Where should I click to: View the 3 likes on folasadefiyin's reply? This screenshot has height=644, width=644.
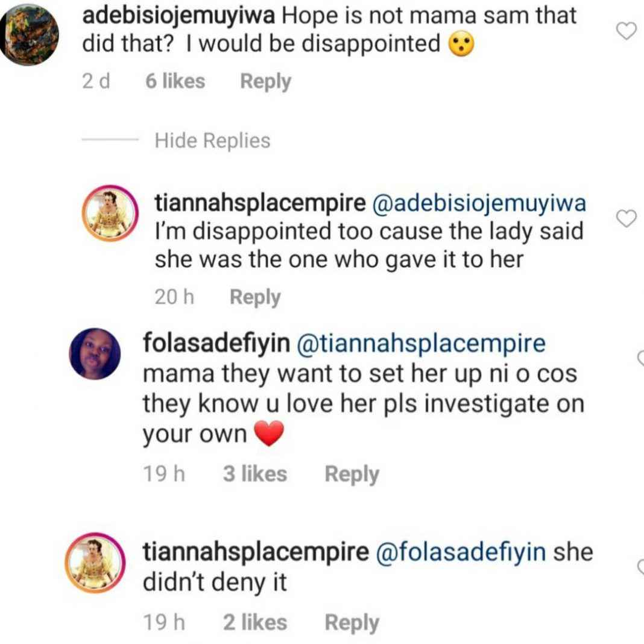click(254, 475)
